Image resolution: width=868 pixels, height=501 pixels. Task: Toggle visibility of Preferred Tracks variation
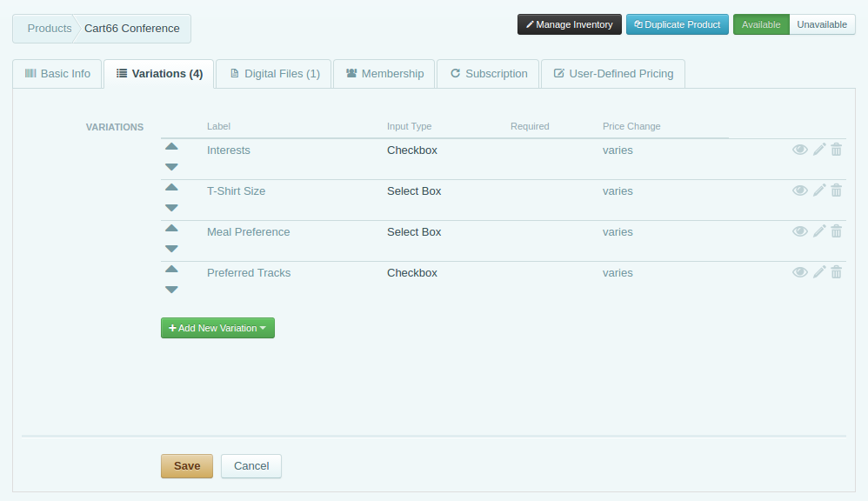[x=800, y=272]
